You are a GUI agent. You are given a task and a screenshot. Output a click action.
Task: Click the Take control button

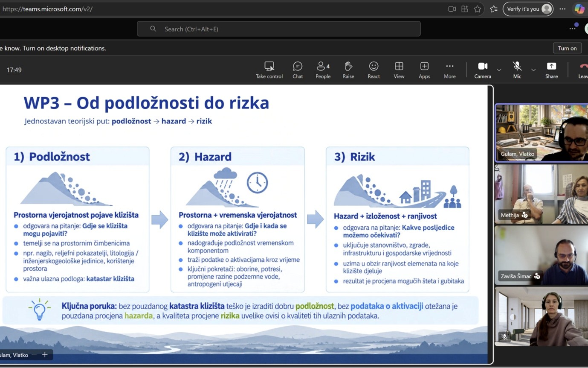coord(269,70)
